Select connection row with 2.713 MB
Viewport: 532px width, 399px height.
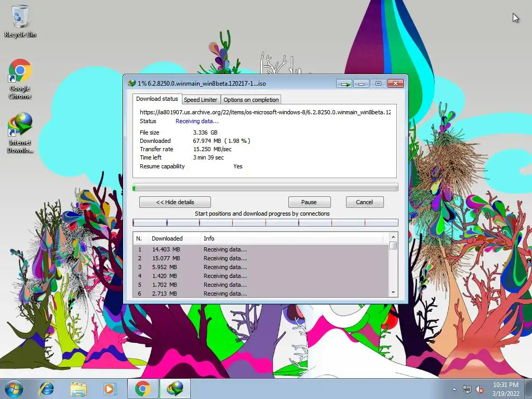tap(261, 294)
